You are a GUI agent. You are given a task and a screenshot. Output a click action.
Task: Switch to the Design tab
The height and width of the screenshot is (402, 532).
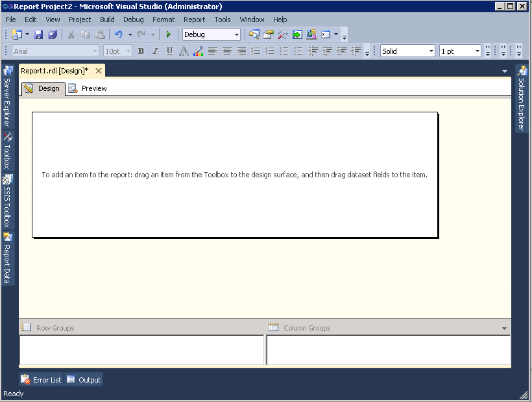click(43, 88)
